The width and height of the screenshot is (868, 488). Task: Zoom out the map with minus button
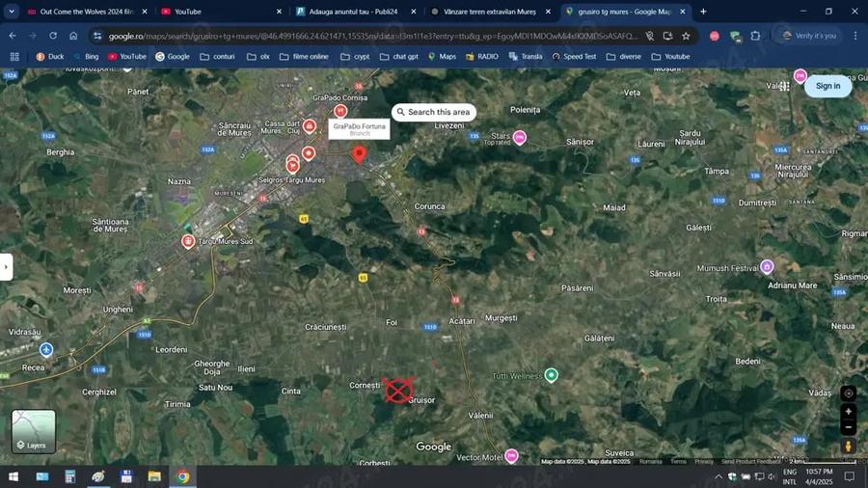coord(848,427)
